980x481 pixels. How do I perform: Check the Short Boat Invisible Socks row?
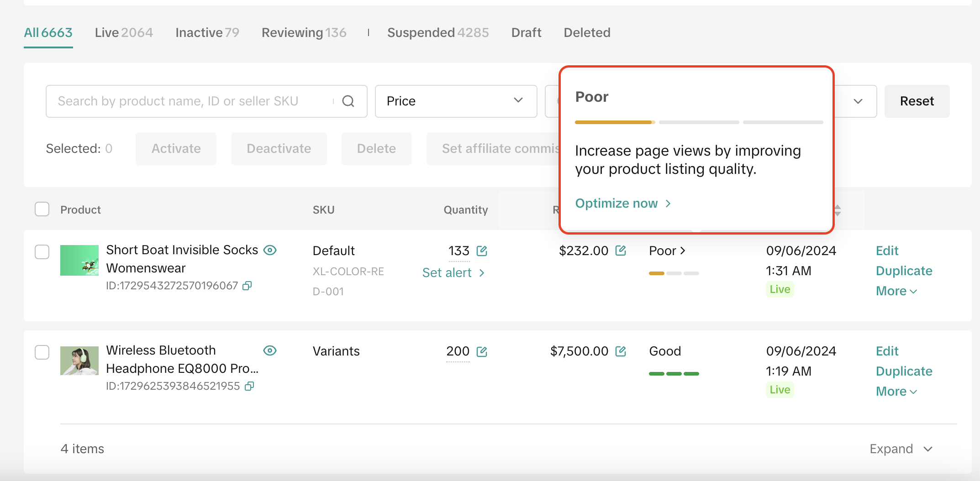point(42,252)
